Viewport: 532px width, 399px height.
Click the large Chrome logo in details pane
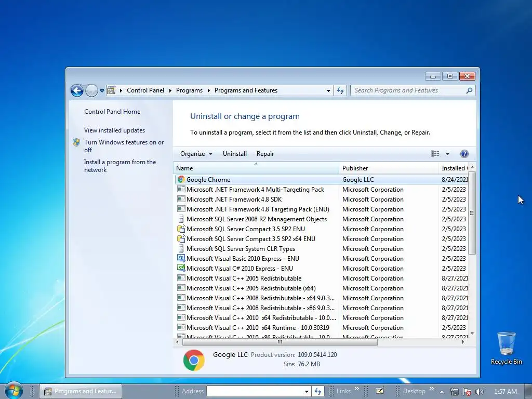194,360
